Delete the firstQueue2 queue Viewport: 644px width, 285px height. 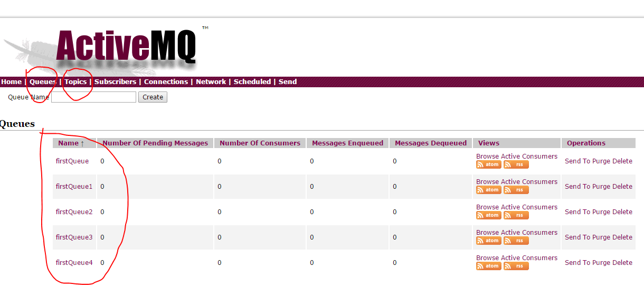click(622, 212)
